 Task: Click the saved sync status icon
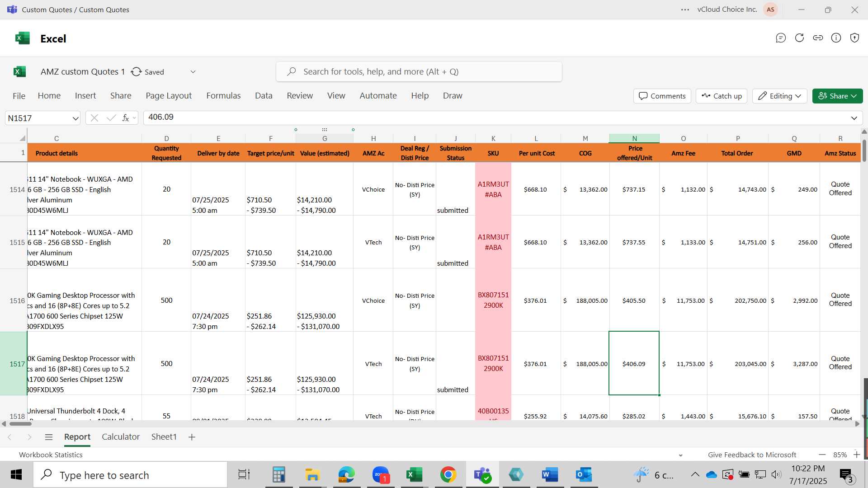point(136,72)
